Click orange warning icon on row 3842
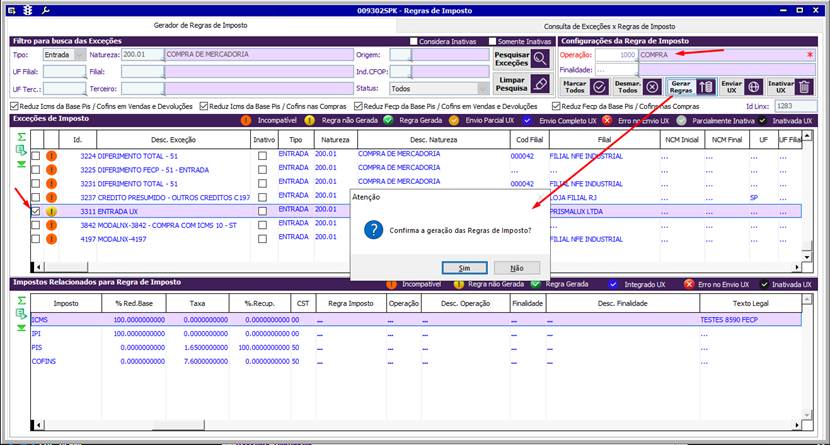Image resolution: width=830 pixels, height=445 pixels. (51, 225)
